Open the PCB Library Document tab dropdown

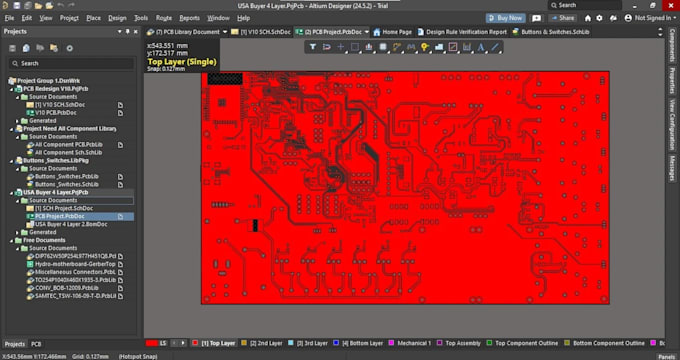[x=225, y=32]
